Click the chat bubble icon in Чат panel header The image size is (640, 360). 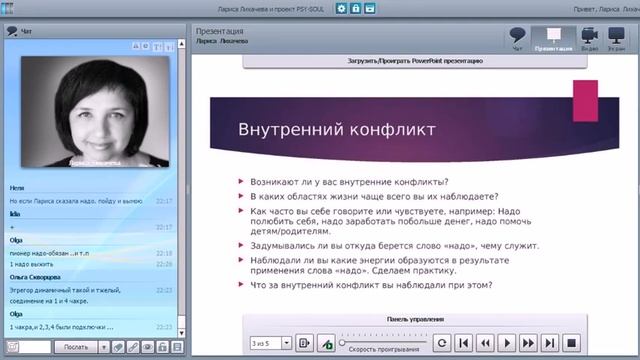coord(12,31)
